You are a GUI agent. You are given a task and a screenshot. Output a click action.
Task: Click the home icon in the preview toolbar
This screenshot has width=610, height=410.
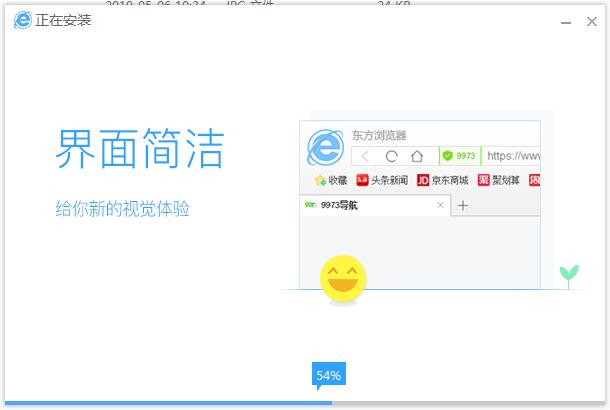point(417,156)
